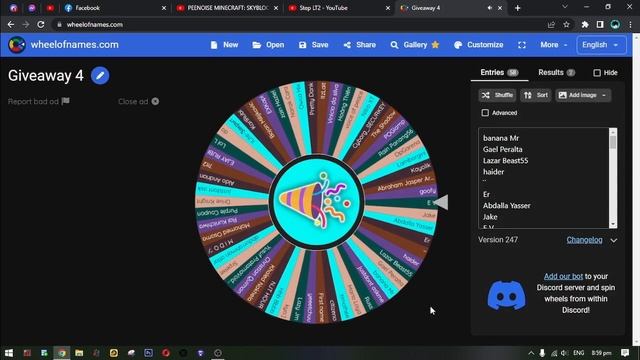The width and height of the screenshot is (640, 360).
Task: Select the pinned YouTube tab
Action: click(x=50, y=8)
